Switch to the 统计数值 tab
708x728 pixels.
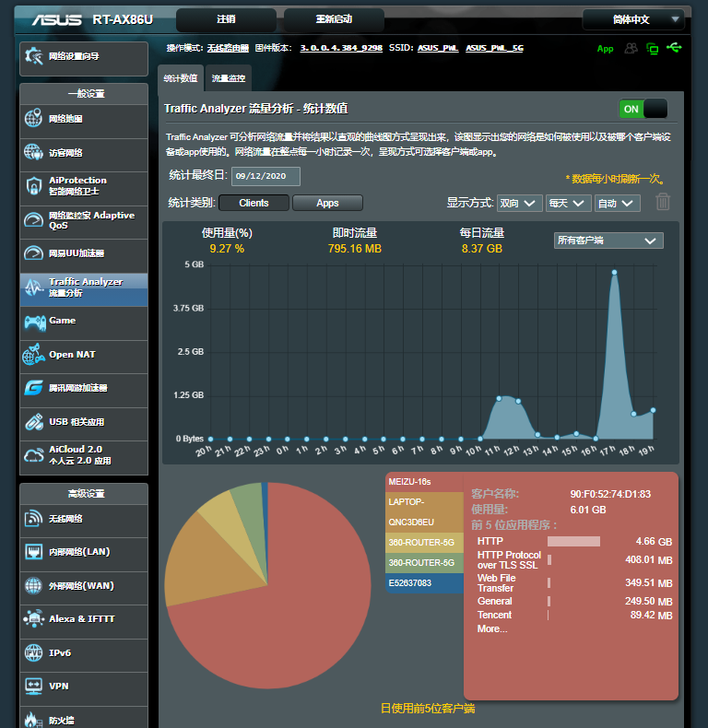pos(181,78)
